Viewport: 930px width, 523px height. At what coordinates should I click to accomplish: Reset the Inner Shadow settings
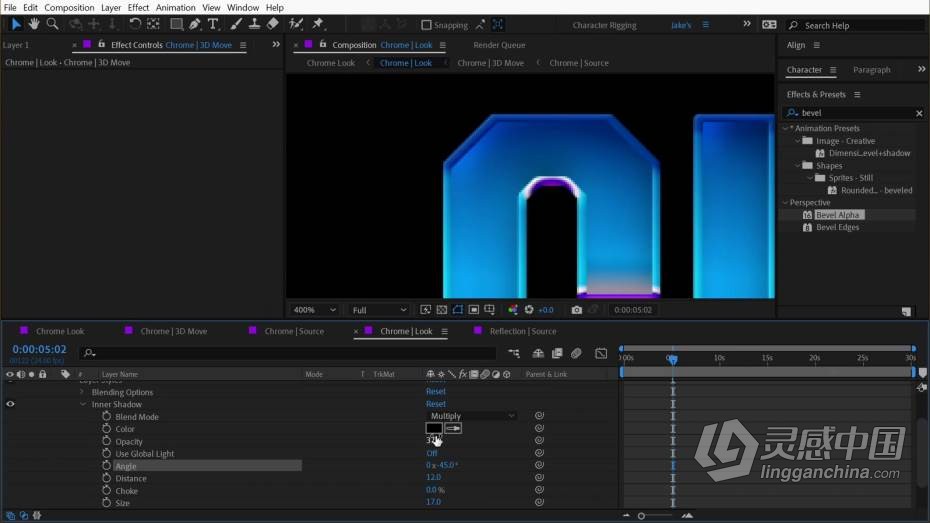pos(436,404)
